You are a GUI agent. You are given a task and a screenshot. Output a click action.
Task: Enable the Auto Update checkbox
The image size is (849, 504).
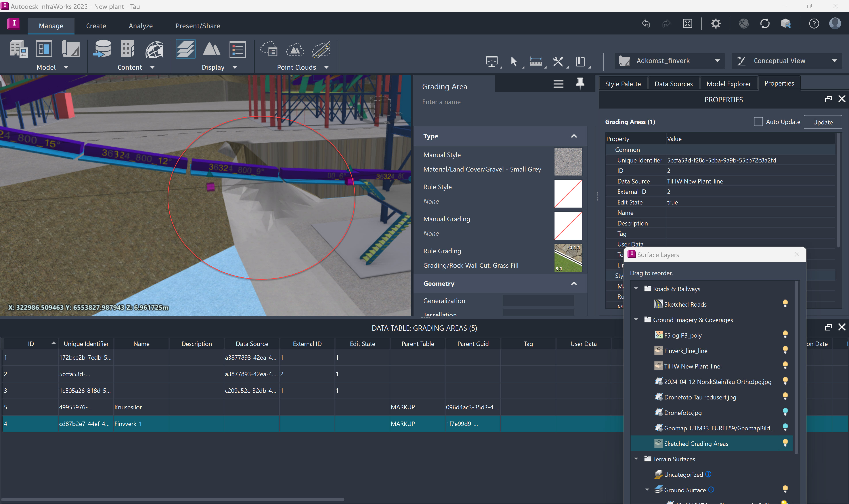coord(758,122)
